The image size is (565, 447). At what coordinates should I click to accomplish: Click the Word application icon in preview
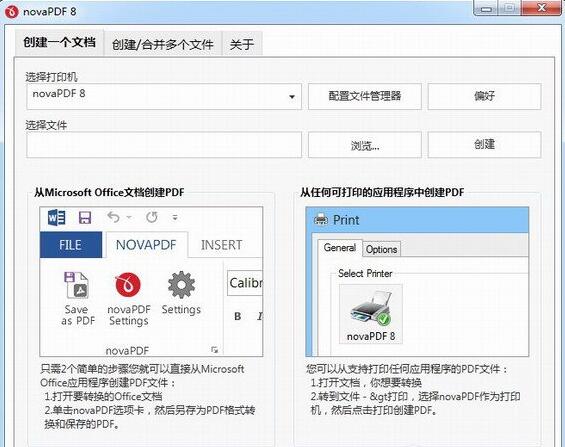pos(57,217)
